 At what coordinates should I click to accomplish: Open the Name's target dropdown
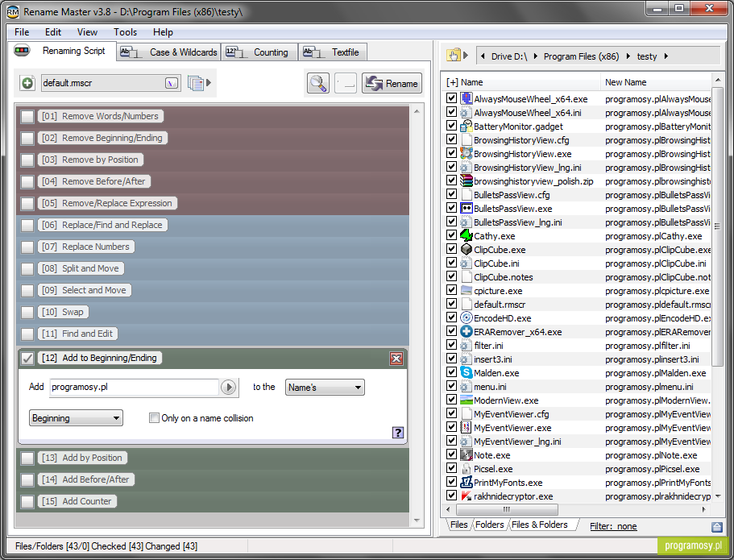(325, 388)
